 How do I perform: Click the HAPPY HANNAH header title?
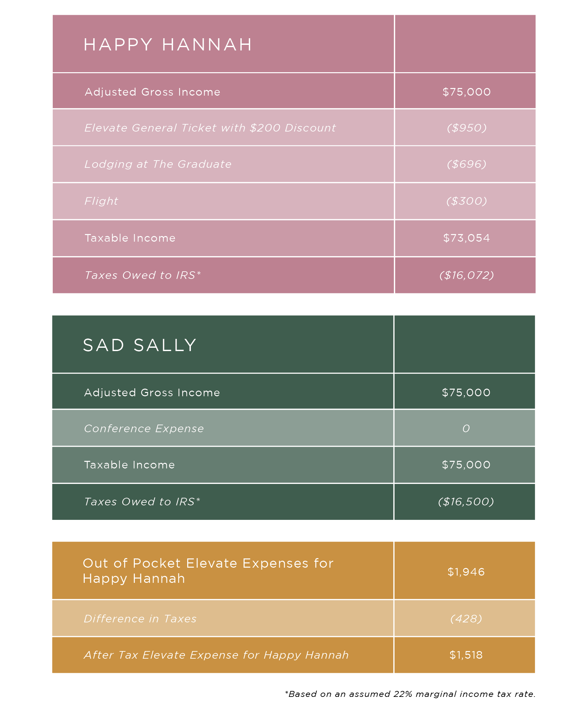pyautogui.click(x=168, y=45)
